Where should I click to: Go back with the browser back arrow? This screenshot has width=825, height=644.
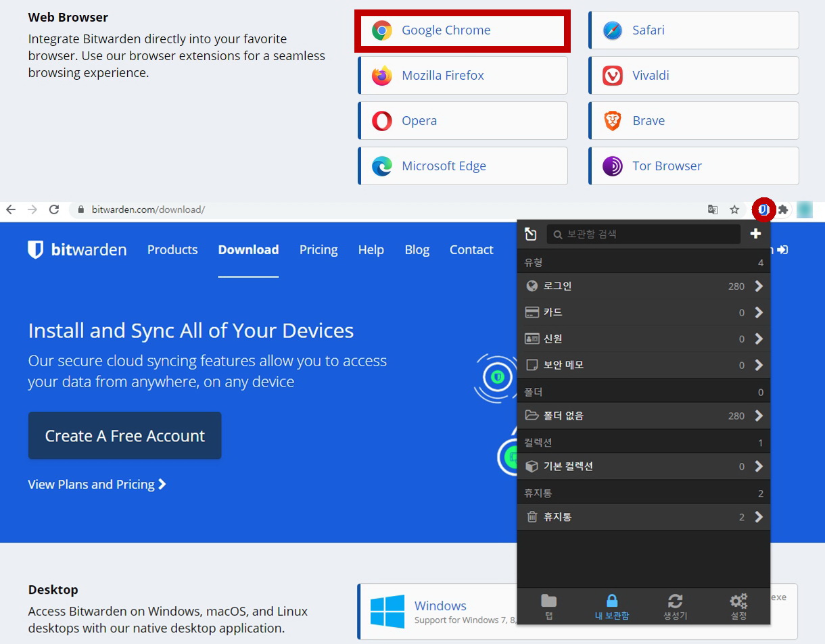tap(11, 209)
